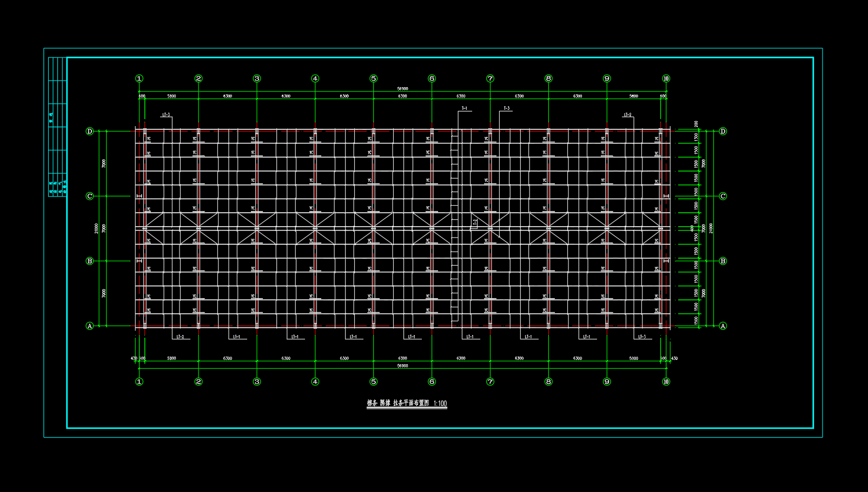This screenshot has width=868, height=492.
Task: Select grid bubble 7 in the top axis row
Action: 490,78
